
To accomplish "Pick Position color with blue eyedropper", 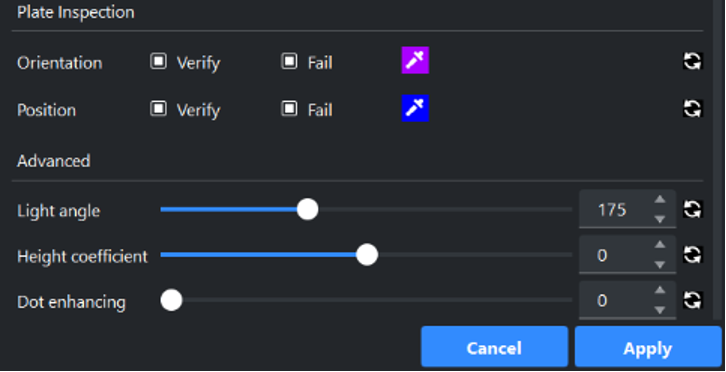I will click(x=415, y=108).
